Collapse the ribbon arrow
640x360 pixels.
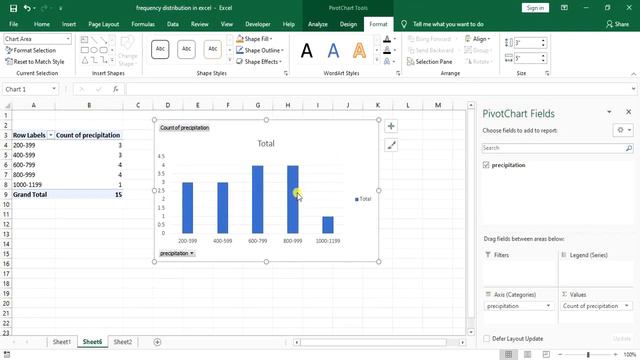pos(633,74)
